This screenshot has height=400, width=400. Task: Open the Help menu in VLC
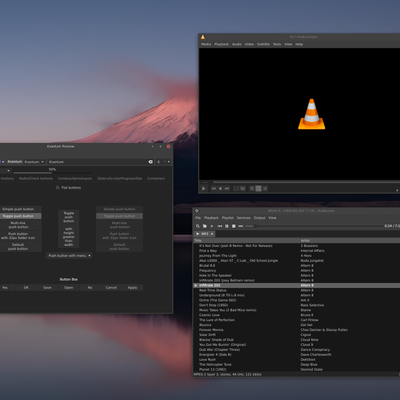(x=299, y=44)
